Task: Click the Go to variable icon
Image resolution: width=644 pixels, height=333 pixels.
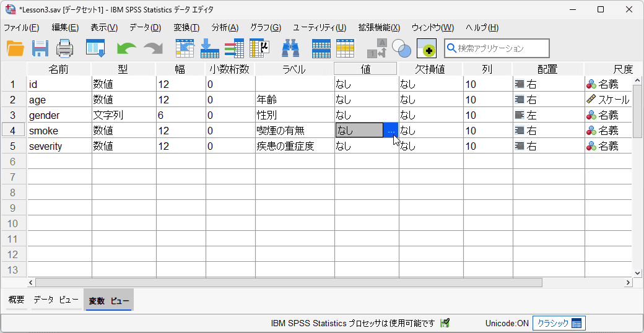Action: coord(209,48)
